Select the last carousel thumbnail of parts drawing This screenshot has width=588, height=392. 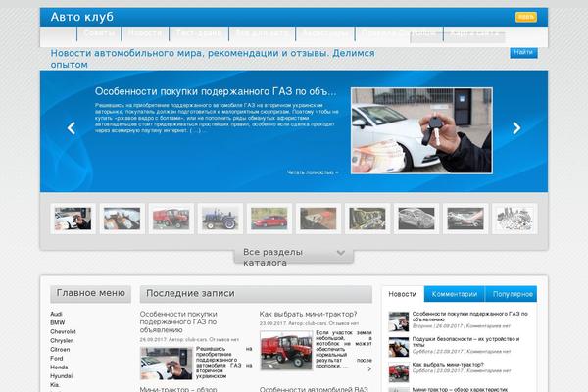tap(514, 219)
